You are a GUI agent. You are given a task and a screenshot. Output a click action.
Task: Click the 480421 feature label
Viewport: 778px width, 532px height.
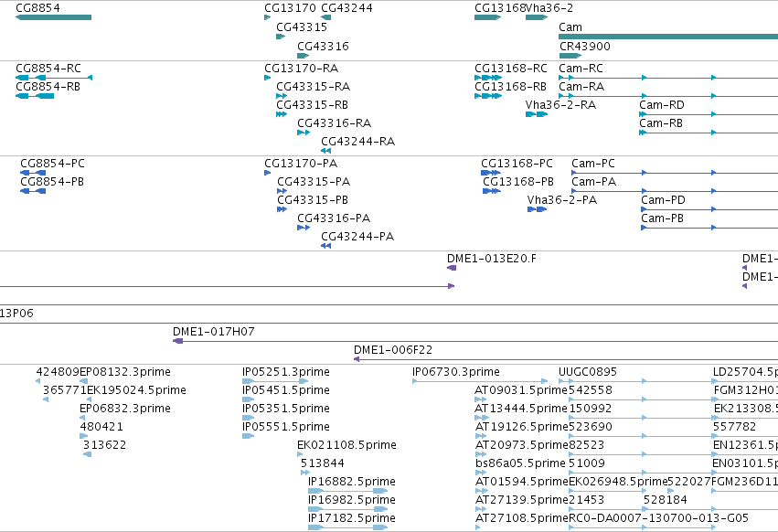101,427
